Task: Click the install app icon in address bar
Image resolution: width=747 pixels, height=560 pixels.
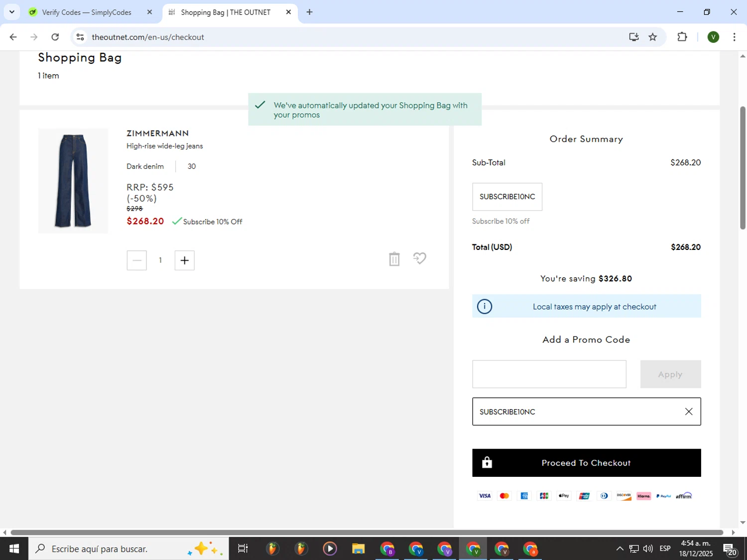Action: pos(633,37)
